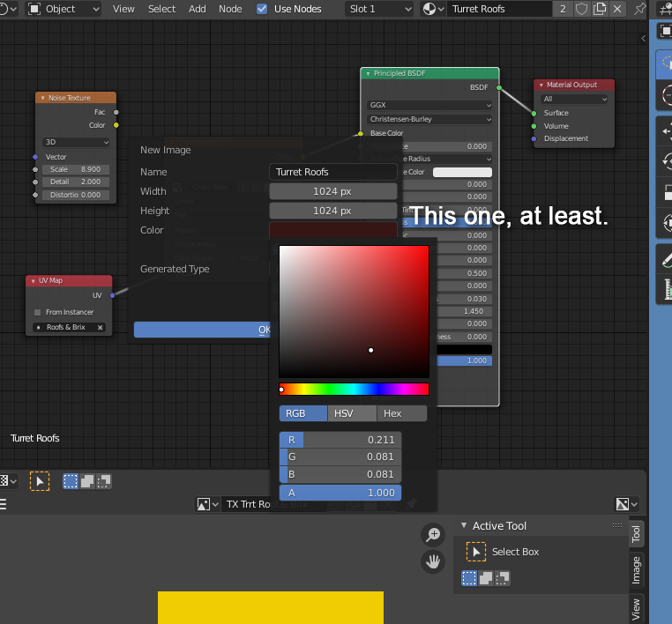
Task: Open the Add menu in node editor
Action: pos(198,9)
